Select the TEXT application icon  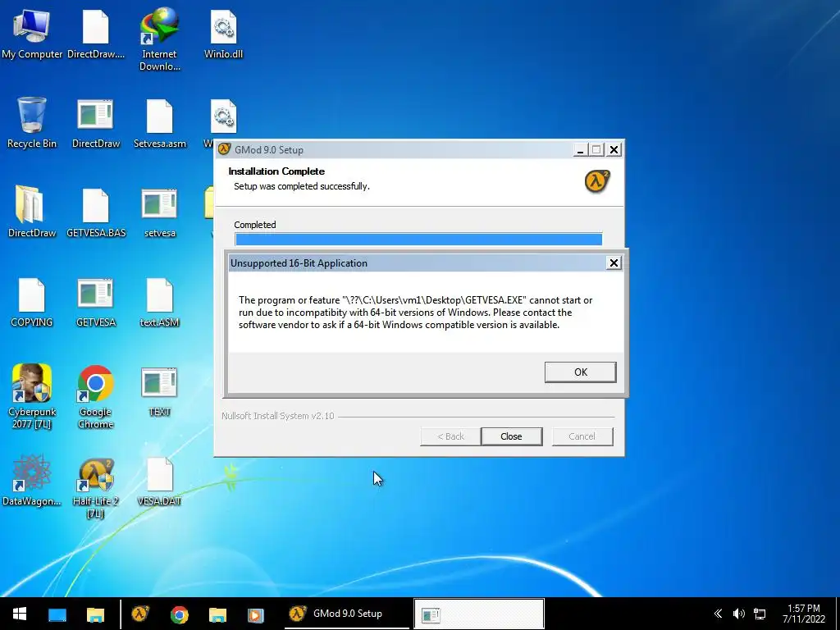(x=160, y=391)
